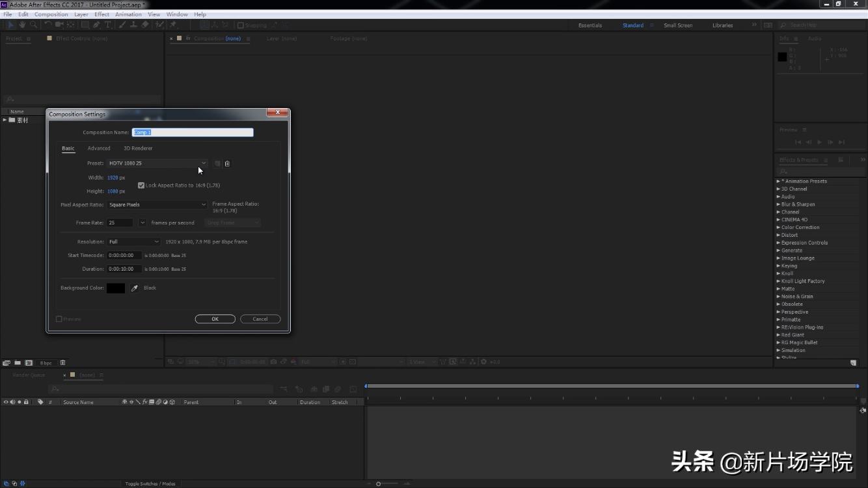The image size is (868, 488).
Task: Expand the Distort effects category
Action: pos(778,235)
